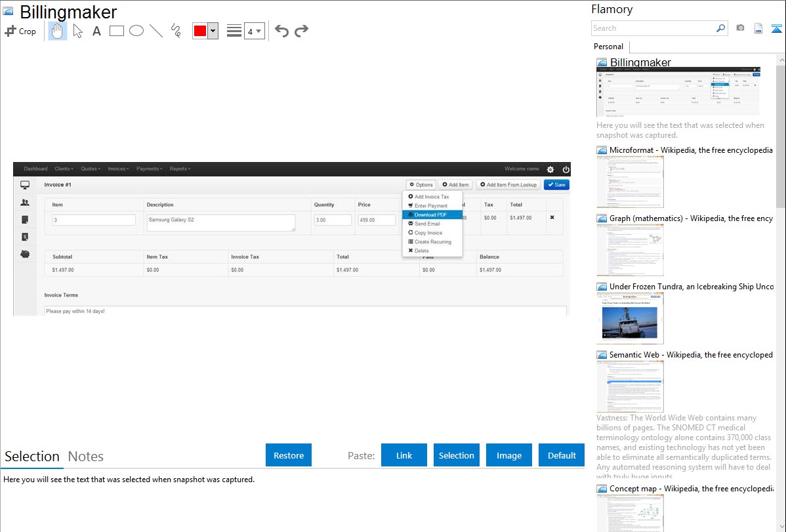The width and height of the screenshot is (786, 532).
Task: Click the red color swatch
Action: 200,31
